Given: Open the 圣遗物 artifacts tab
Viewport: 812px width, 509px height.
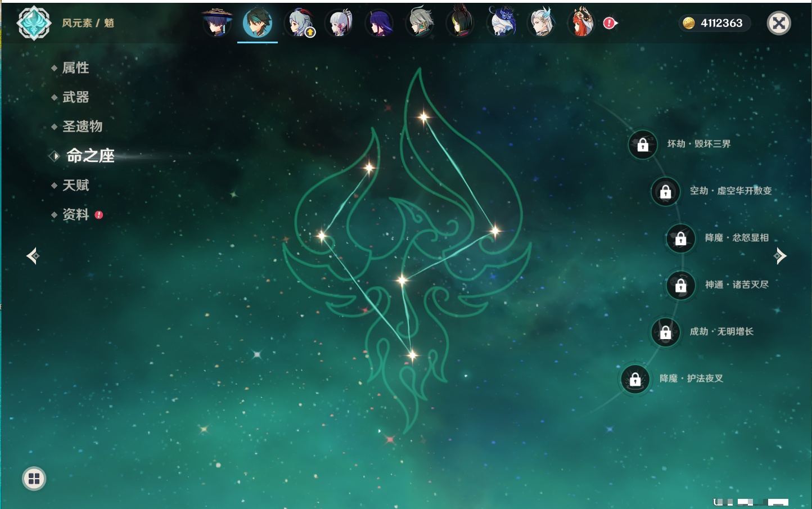Looking at the screenshot, I should (82, 127).
